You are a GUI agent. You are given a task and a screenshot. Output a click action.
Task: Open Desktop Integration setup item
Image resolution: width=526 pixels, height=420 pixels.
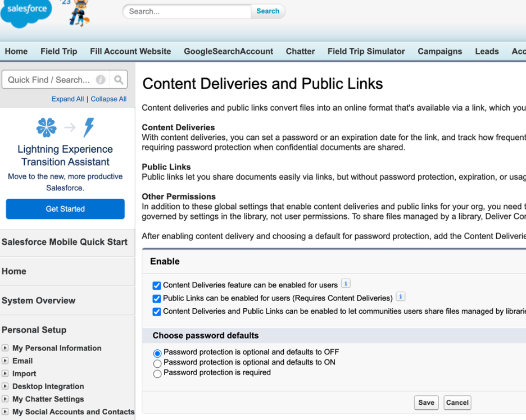(x=48, y=386)
